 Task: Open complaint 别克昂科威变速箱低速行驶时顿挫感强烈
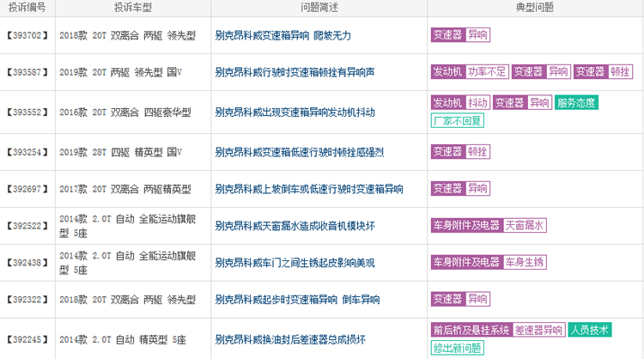300,152
